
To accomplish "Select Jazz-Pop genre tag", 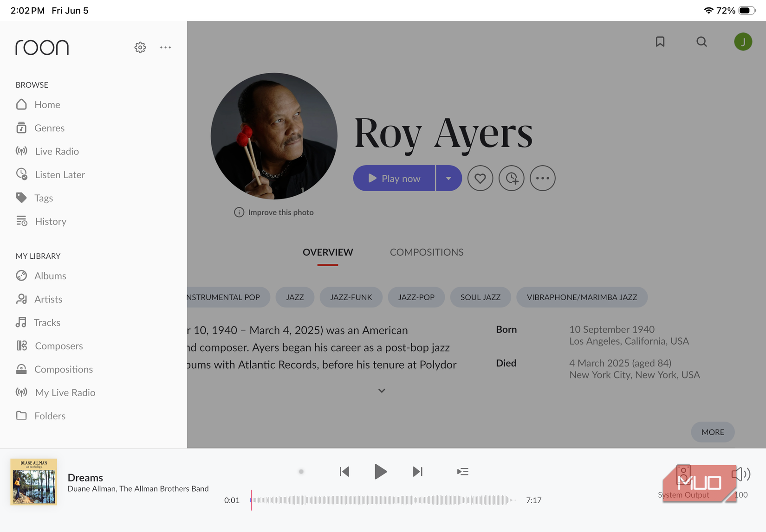I will (x=416, y=297).
